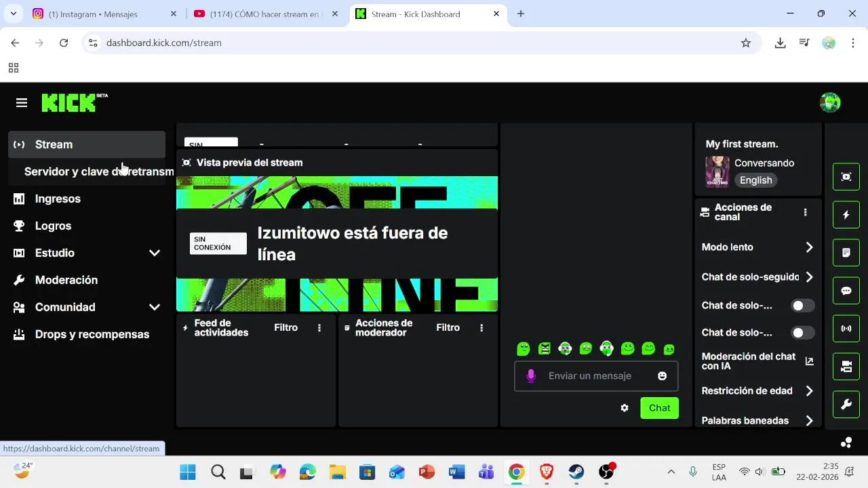The image size is (868, 488).
Task: Open Chrome tab search dropdown arrow
Action: (x=14, y=14)
